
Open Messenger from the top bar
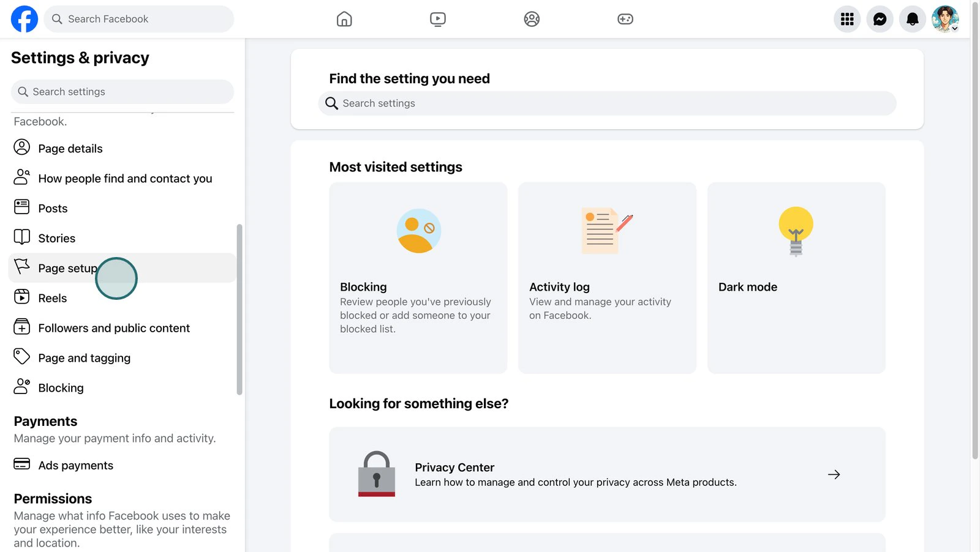[x=880, y=19]
